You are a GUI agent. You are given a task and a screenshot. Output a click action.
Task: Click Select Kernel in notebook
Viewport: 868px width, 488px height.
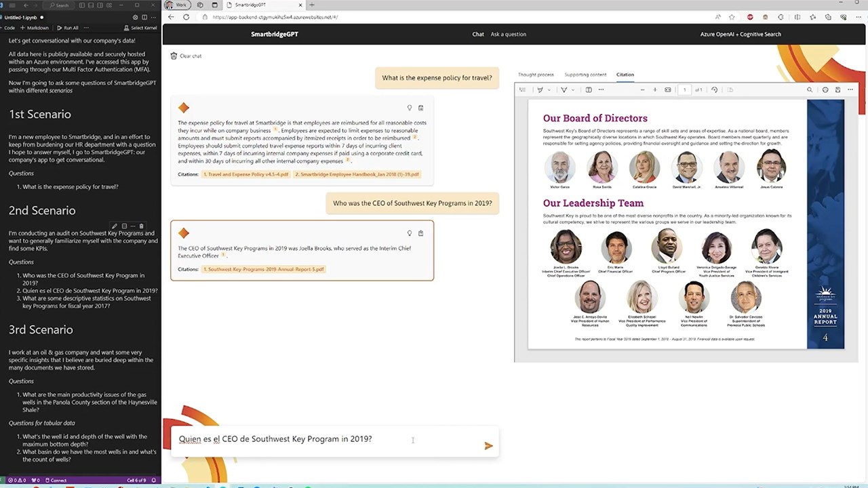click(140, 28)
